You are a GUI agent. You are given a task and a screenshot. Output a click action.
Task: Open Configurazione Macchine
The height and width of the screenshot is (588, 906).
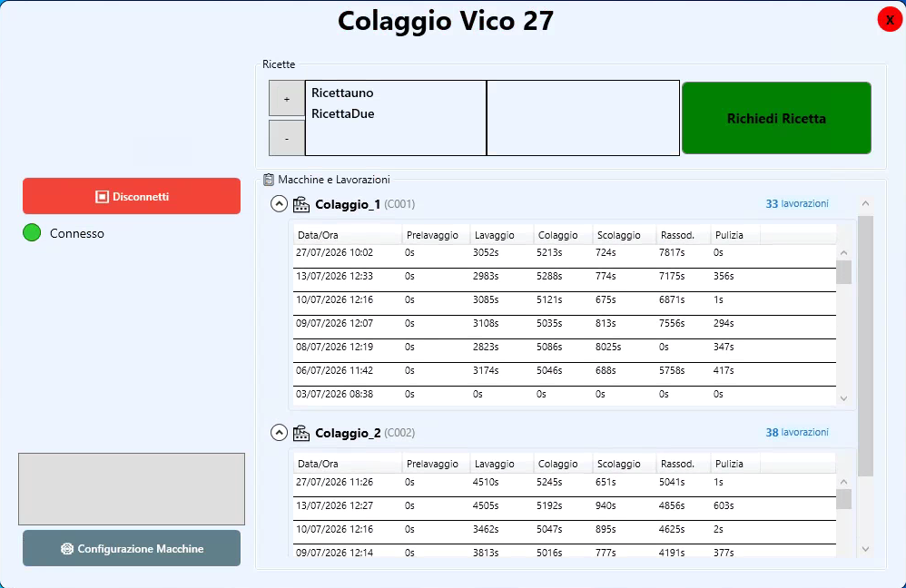tap(132, 548)
